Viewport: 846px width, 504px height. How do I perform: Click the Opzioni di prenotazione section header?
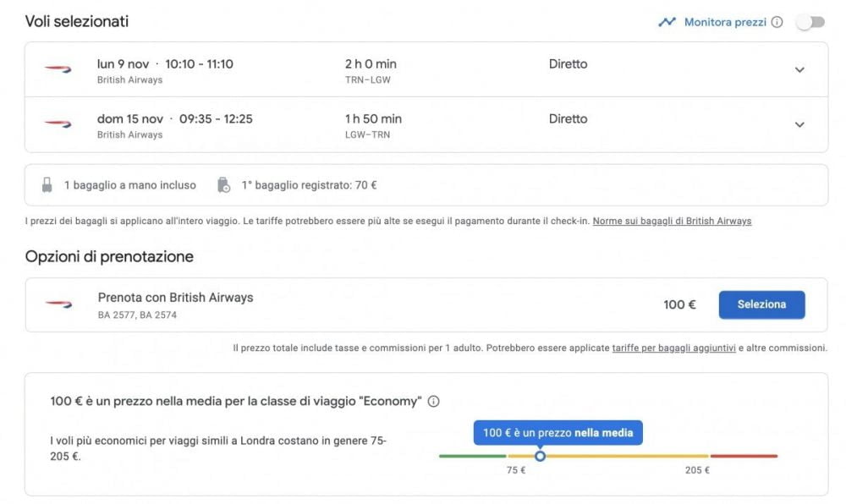109,255
